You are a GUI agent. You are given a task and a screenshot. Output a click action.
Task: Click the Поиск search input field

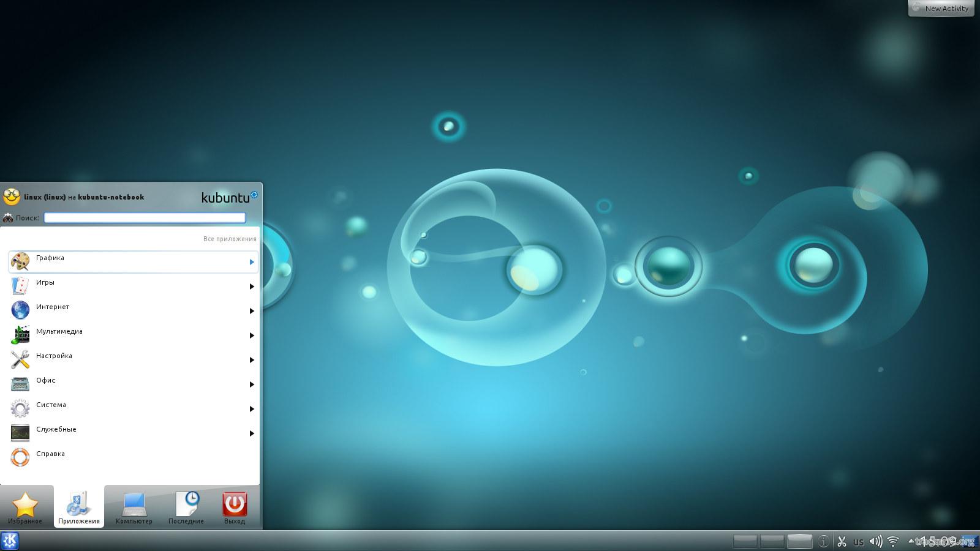tap(145, 218)
